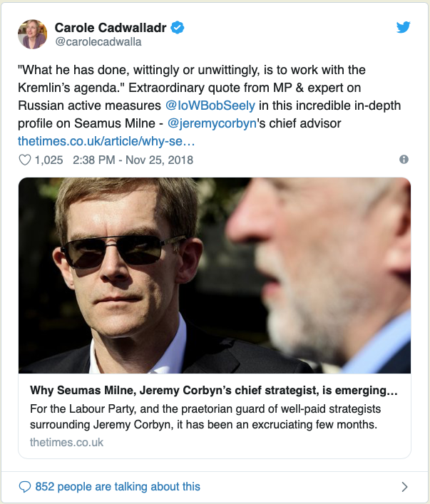Open the 2:38 PM - Nov 25, 2018 timestamp

click(133, 160)
